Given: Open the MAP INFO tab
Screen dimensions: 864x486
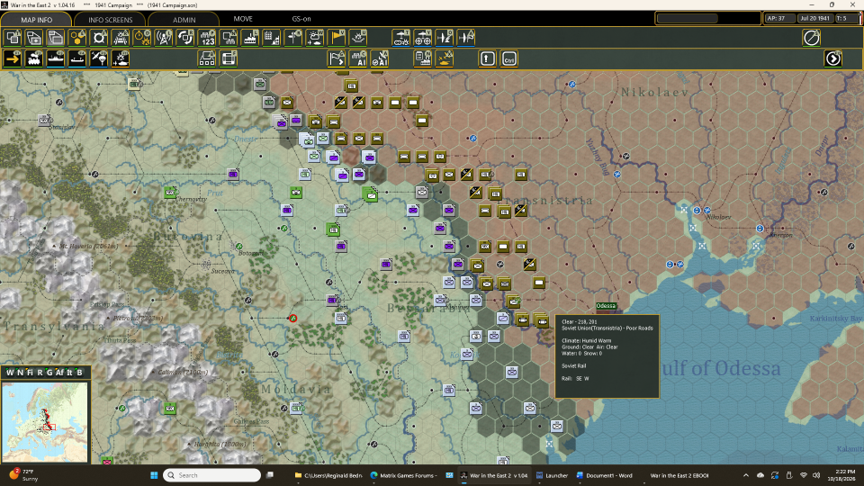Looking at the screenshot, I should pos(36,20).
